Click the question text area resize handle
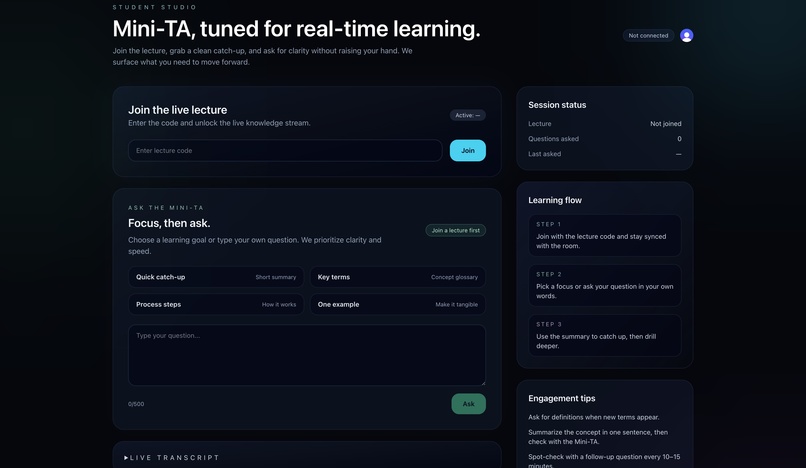806x468 pixels. coord(483,383)
